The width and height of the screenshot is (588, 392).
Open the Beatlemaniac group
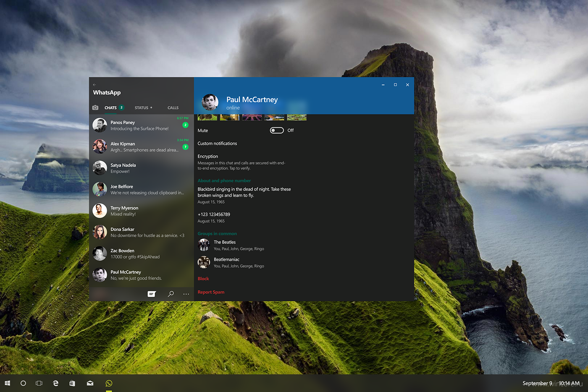[x=231, y=262]
